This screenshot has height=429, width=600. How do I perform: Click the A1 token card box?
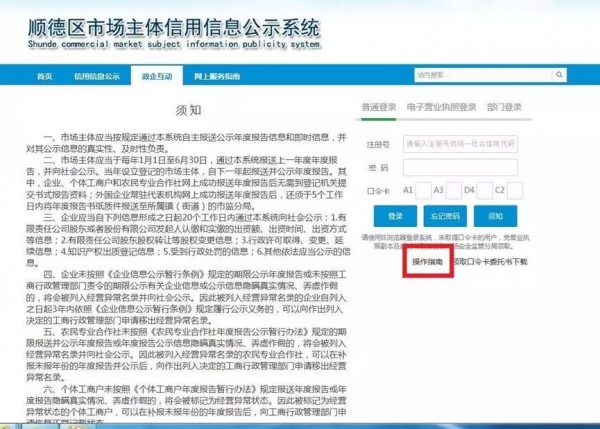click(423, 189)
